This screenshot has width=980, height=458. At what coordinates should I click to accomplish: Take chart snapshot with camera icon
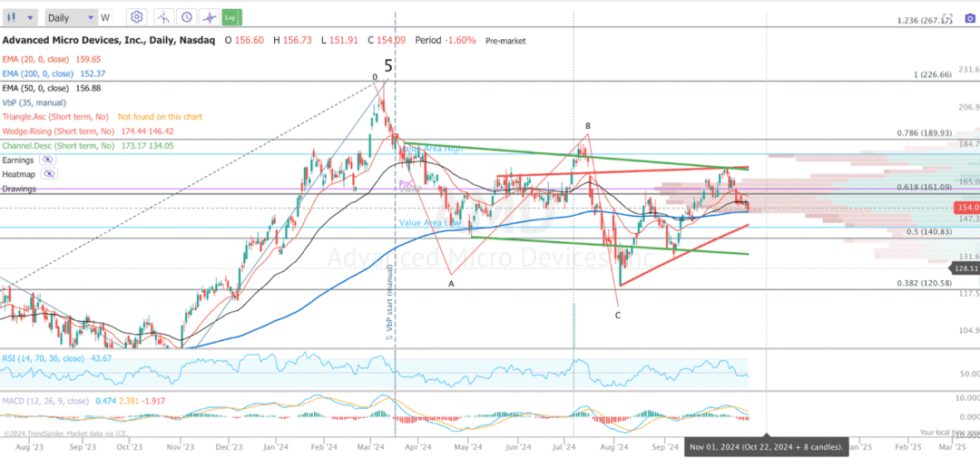[x=969, y=19]
